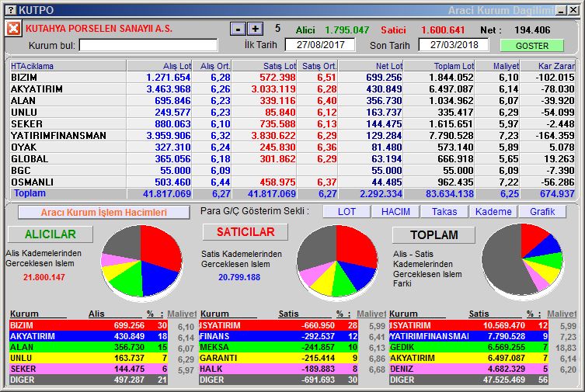Sort by Toplam Lot column header

tap(440, 66)
